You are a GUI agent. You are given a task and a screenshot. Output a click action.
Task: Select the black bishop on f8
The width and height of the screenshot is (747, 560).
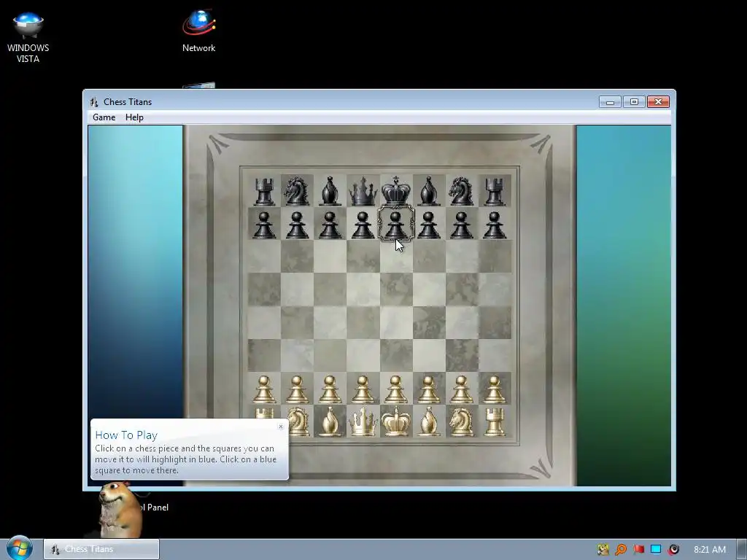pyautogui.click(x=429, y=191)
